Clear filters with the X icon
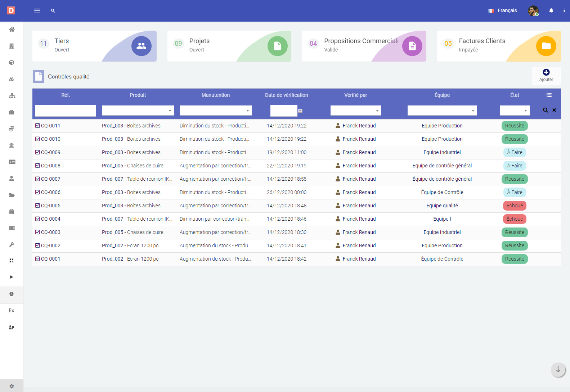The width and height of the screenshot is (570, 392). pos(554,110)
